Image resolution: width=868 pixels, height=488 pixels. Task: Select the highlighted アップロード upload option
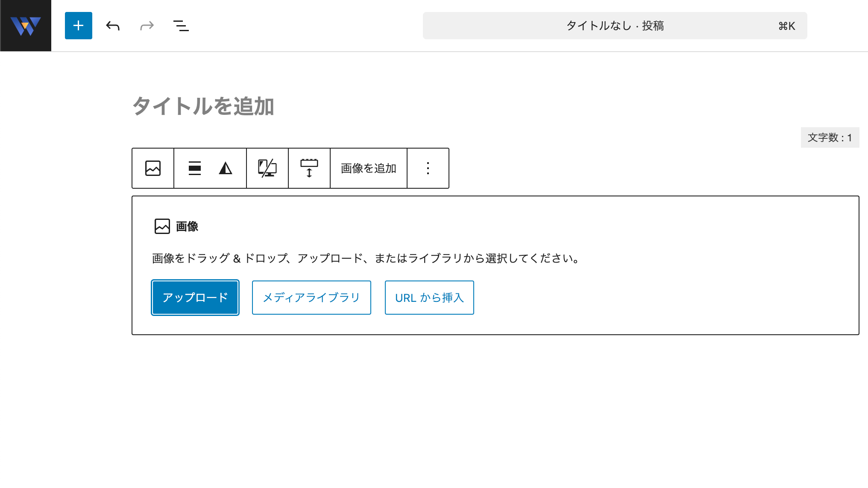click(195, 298)
